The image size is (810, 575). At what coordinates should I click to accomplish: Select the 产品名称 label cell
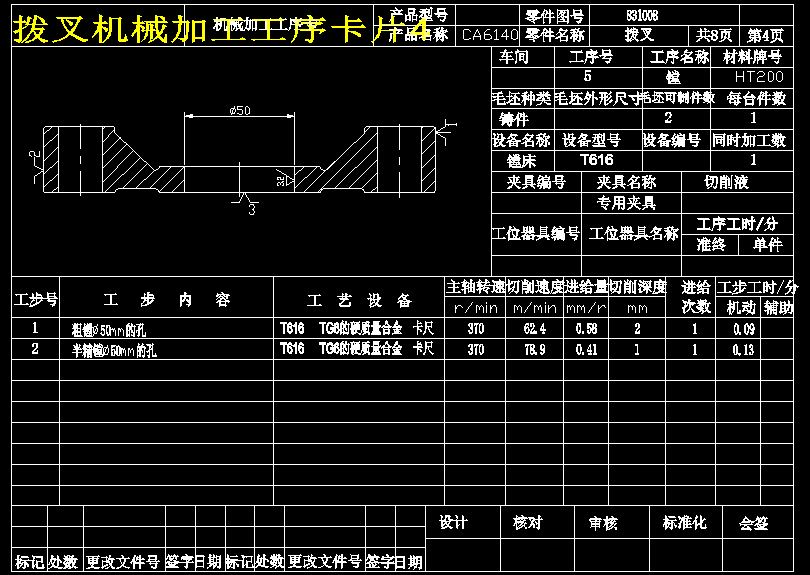click(414, 35)
